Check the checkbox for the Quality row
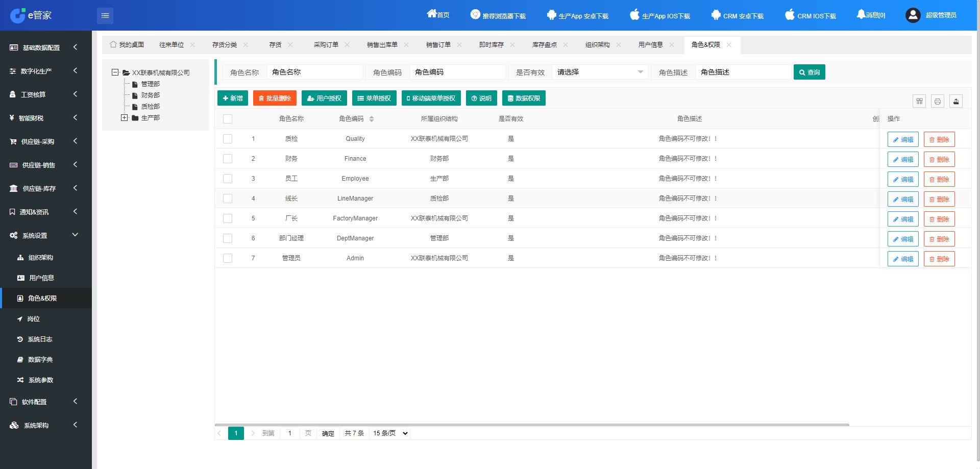Image resolution: width=980 pixels, height=469 pixels. (228, 139)
